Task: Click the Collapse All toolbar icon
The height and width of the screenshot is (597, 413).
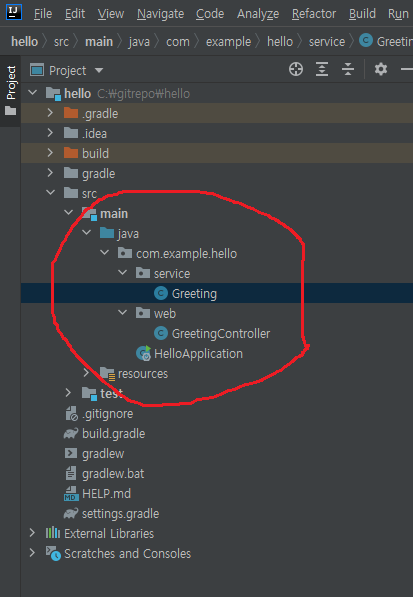Action: click(x=348, y=69)
